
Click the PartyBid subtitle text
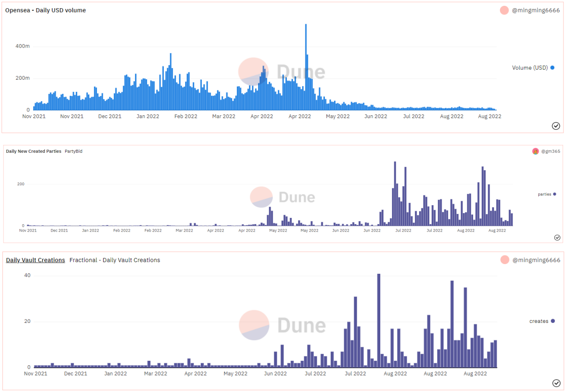coord(73,151)
